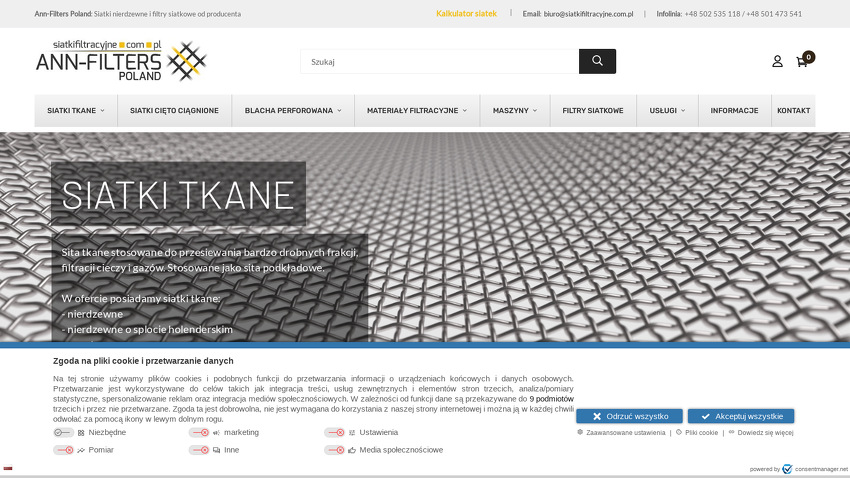Open the user account icon
Image resolution: width=850 pixels, height=478 pixels.
click(x=777, y=61)
